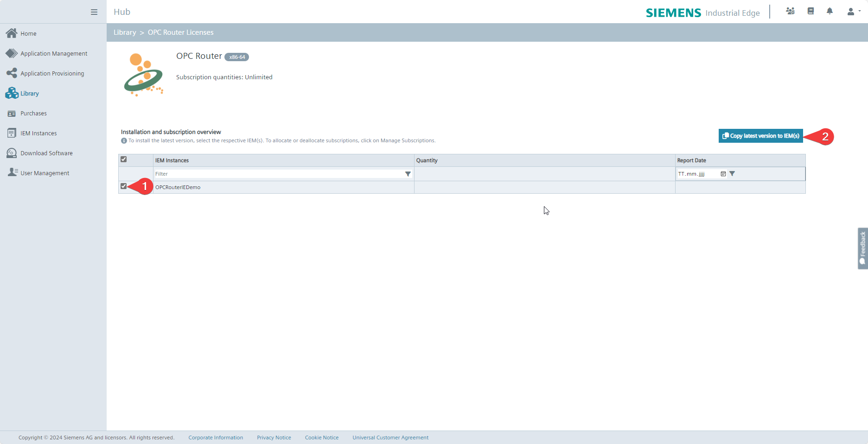Click the user group icon in header
The image size is (868, 444).
coord(790,11)
